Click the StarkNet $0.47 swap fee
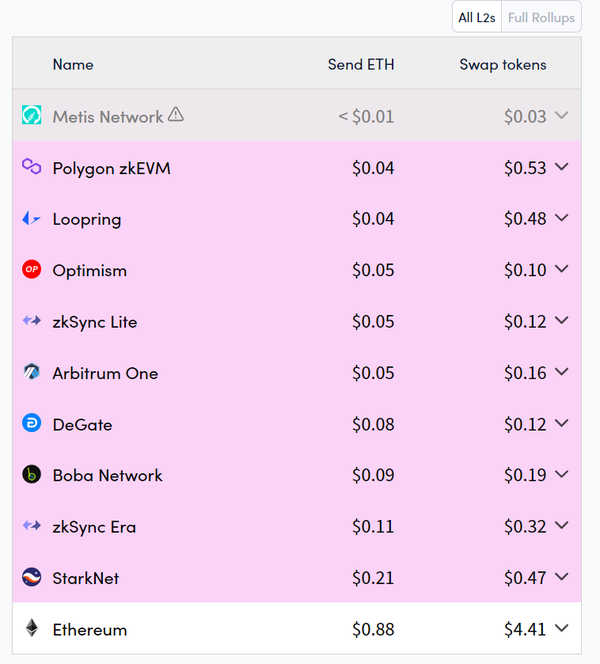Viewport: 600px width, 664px height. pyautogui.click(x=525, y=578)
